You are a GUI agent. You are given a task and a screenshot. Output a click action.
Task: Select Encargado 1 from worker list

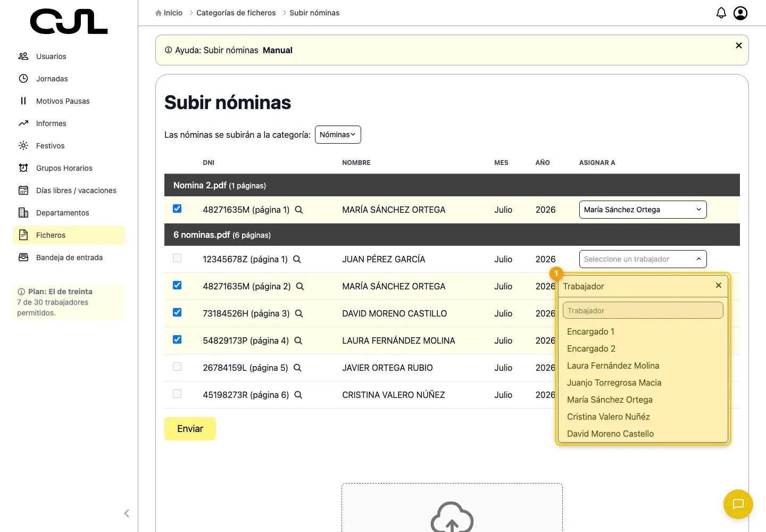point(590,331)
